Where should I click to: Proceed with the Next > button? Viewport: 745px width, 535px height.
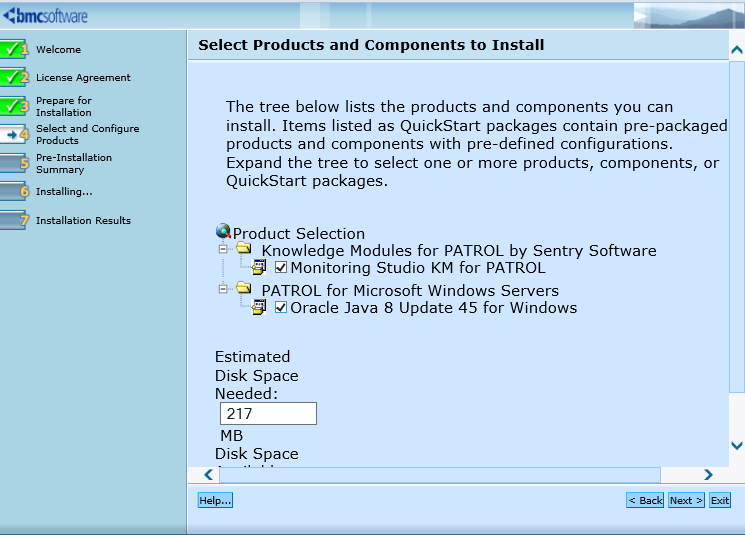pos(686,500)
